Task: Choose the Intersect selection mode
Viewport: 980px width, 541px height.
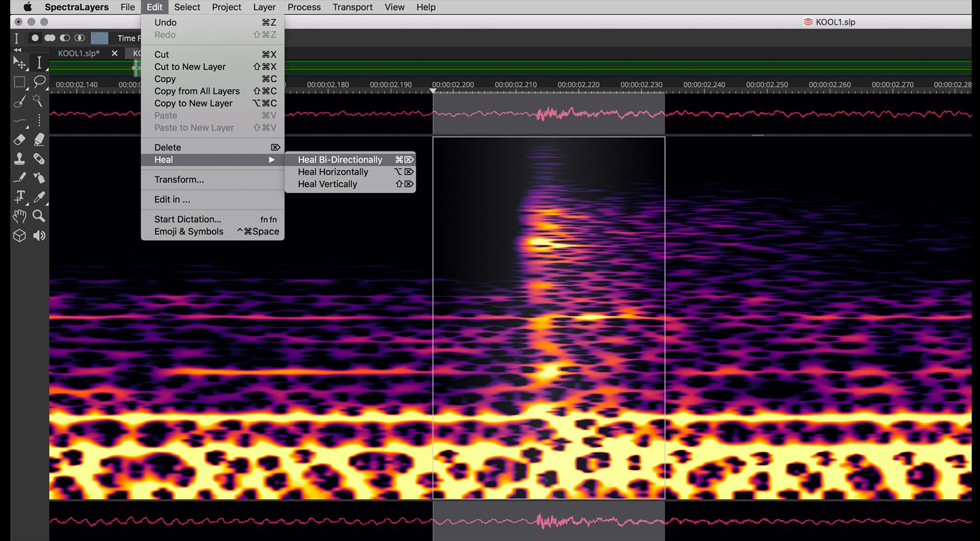Action: pos(80,38)
